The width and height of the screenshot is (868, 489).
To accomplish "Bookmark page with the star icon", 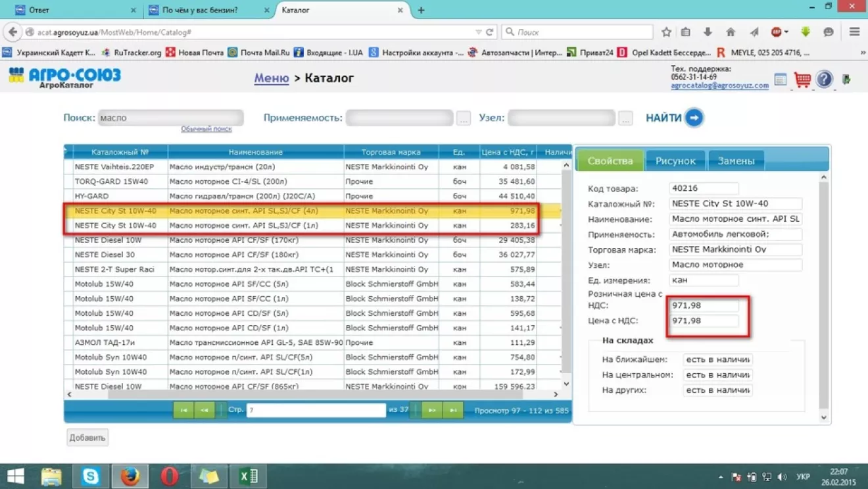I will (666, 32).
